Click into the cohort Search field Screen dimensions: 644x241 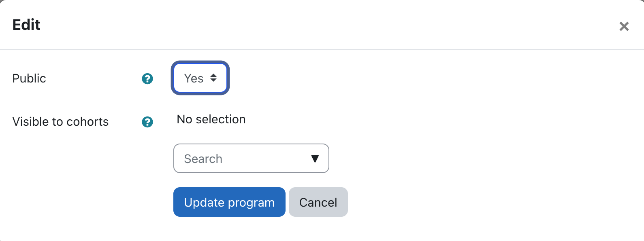pos(243,159)
